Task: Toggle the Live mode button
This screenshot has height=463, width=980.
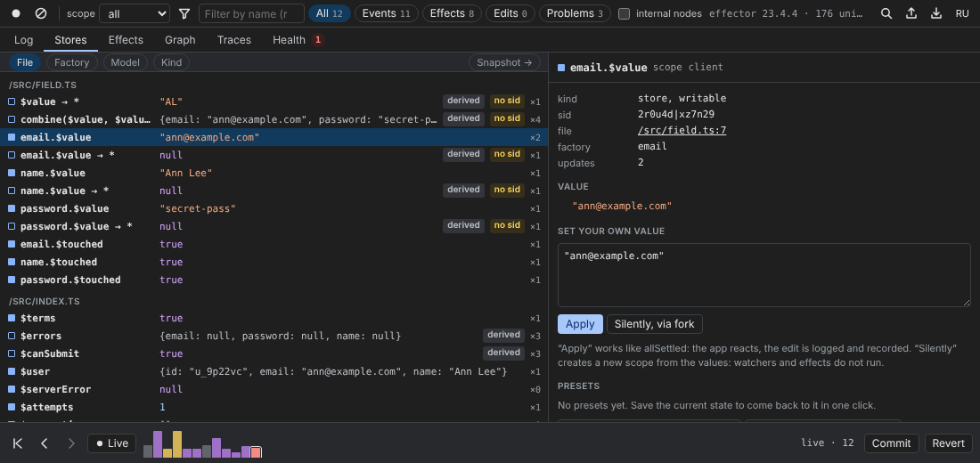Action: 112,443
